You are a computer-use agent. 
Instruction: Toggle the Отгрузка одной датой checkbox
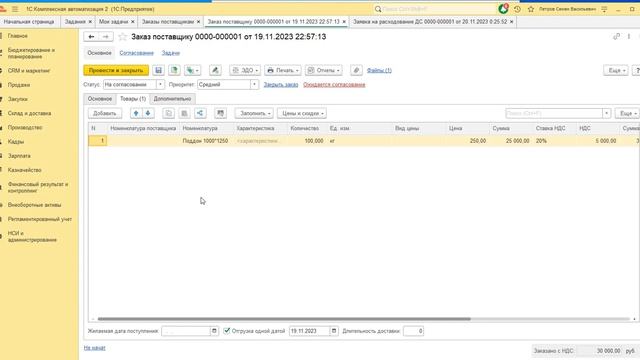(227, 331)
